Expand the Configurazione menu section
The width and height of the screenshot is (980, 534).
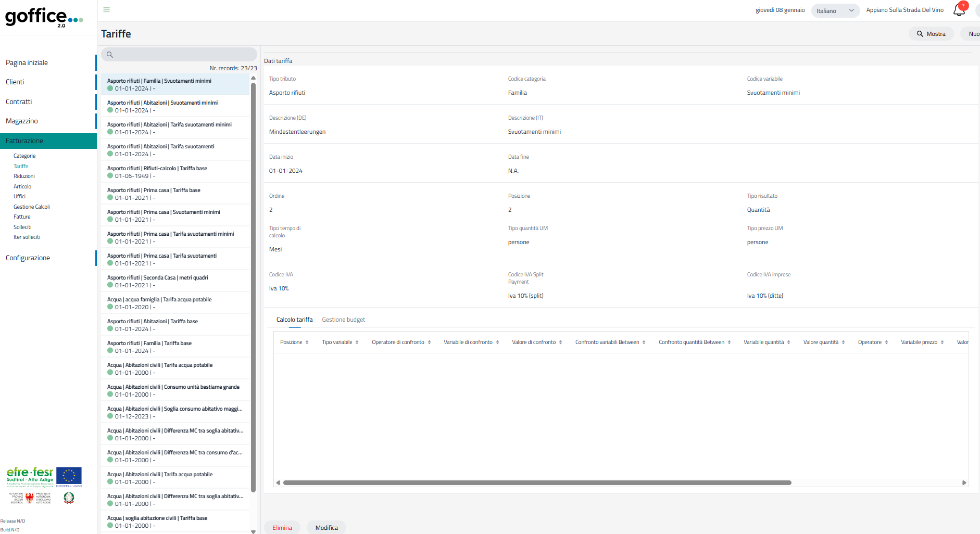[28, 258]
